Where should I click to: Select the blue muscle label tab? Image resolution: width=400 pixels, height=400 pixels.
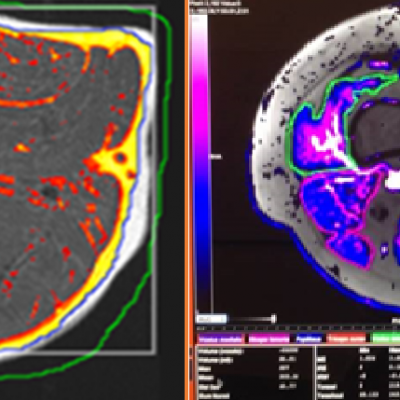click(309, 339)
